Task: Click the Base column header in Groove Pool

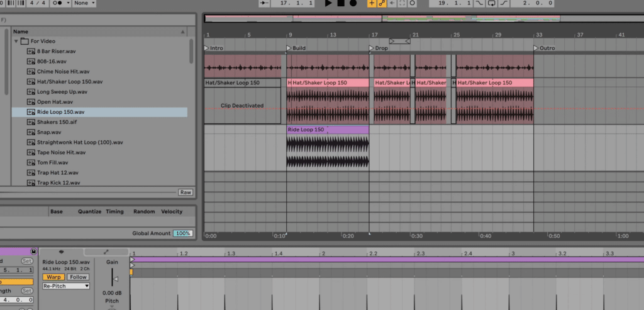Action: coord(57,211)
